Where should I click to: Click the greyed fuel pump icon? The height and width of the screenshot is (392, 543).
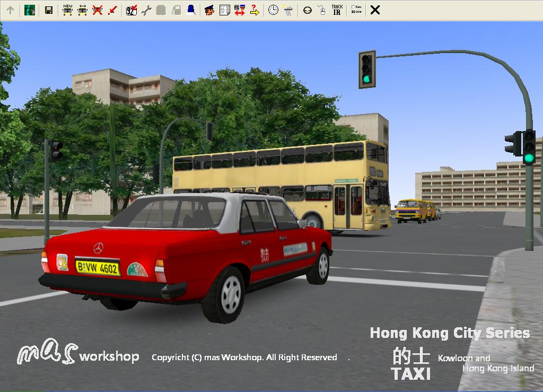coord(176,11)
